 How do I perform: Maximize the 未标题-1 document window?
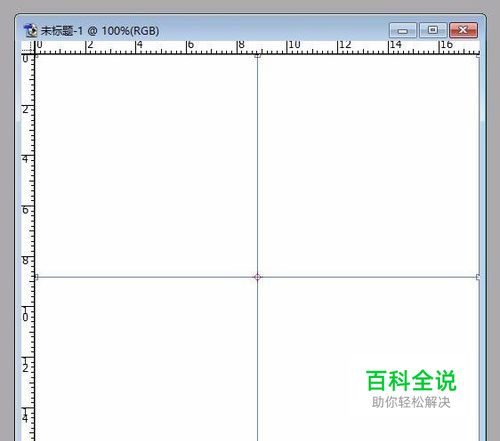(x=433, y=30)
